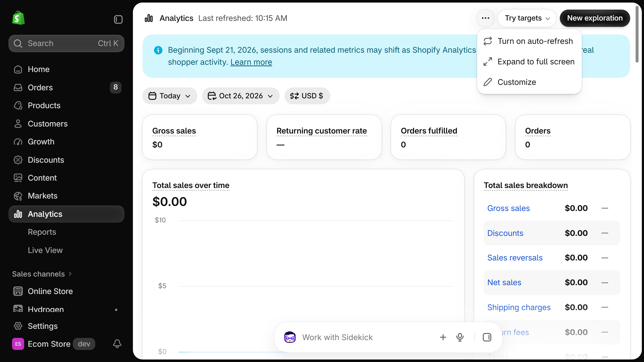Open the Returning customer rate card

click(324, 137)
